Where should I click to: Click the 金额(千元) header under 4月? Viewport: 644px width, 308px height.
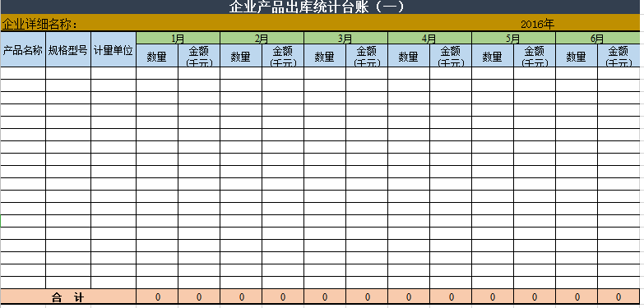pos(451,56)
